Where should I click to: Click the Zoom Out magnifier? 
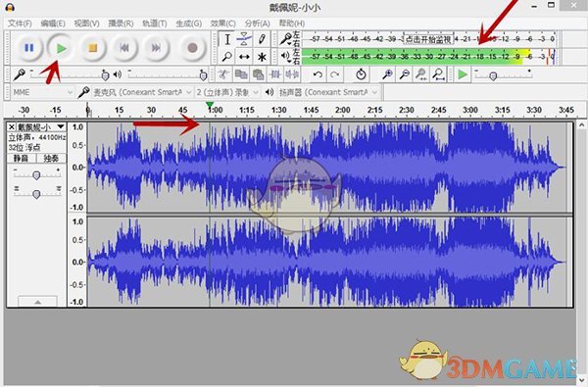(404, 74)
